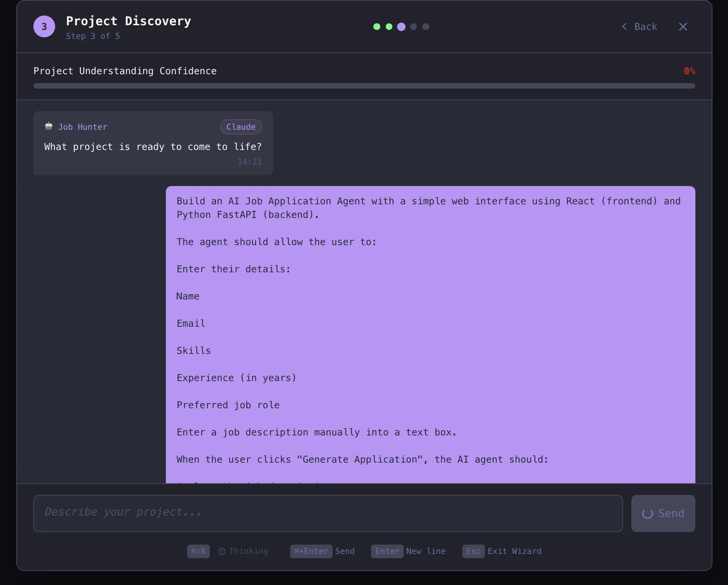Click the robot icon on Job Hunter message
Image resolution: width=728 pixels, height=585 pixels.
(x=48, y=126)
